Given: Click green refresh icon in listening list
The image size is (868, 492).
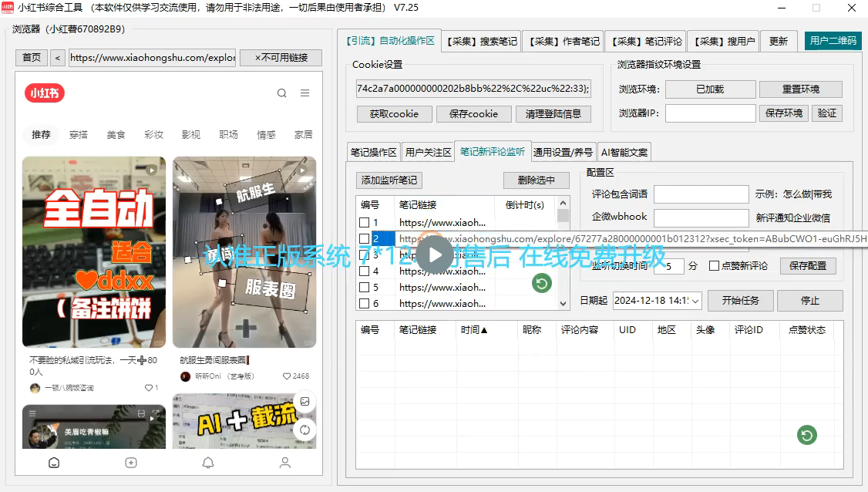Looking at the screenshot, I should coord(542,284).
